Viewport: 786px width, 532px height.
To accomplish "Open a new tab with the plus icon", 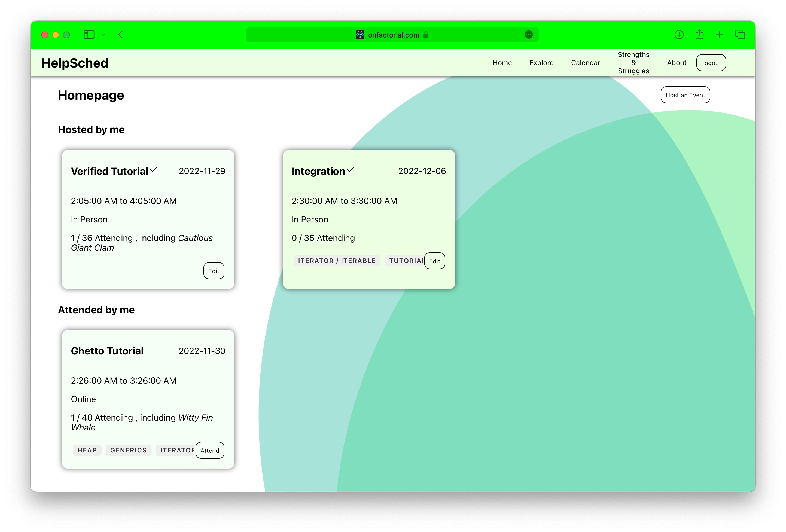I will coord(719,35).
